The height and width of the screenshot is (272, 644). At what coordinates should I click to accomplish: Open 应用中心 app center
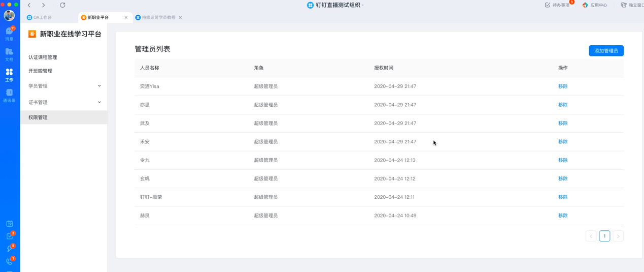coord(594,5)
